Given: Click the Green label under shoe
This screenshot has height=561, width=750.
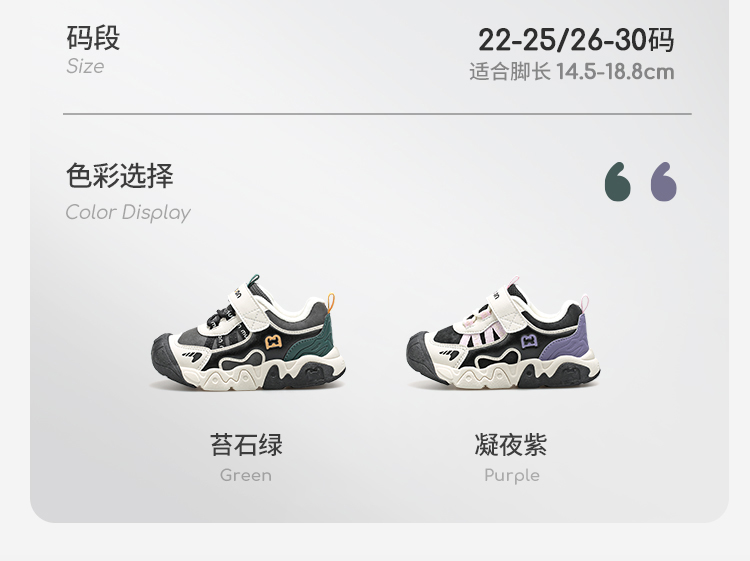Looking at the screenshot, I should tap(246, 475).
